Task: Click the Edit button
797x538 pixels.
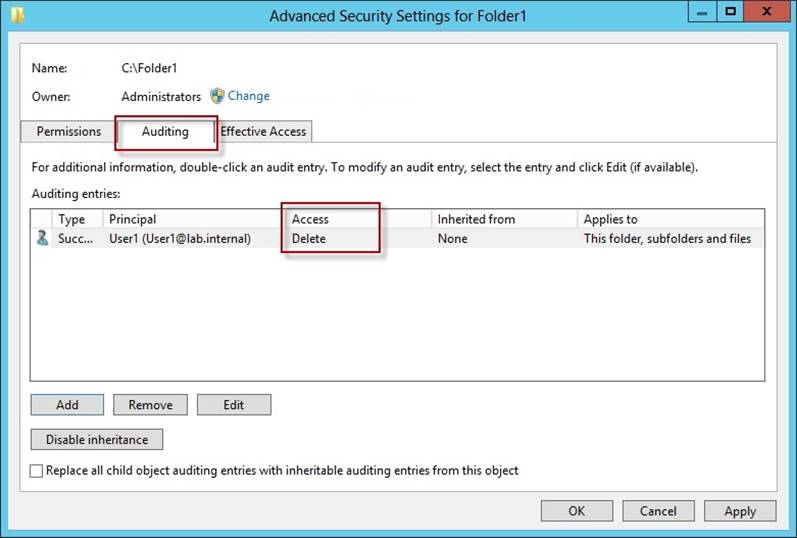Action: 234,405
